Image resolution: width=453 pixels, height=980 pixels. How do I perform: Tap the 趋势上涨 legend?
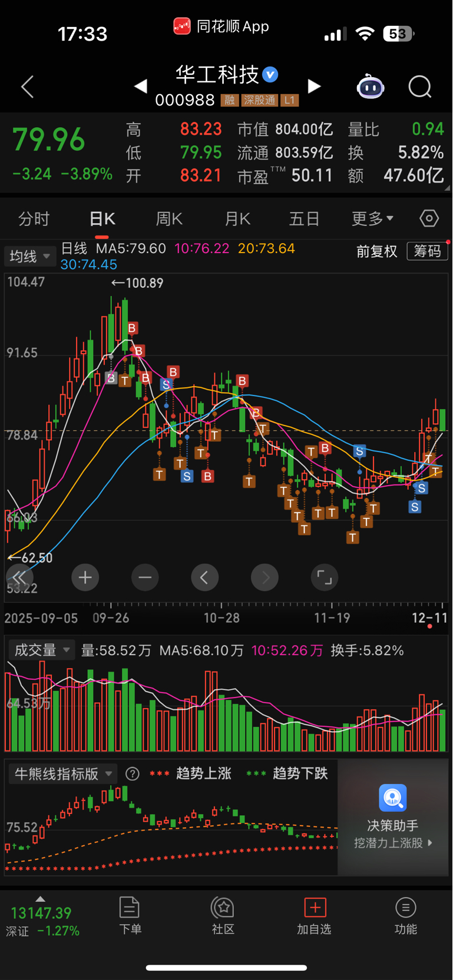point(190,773)
